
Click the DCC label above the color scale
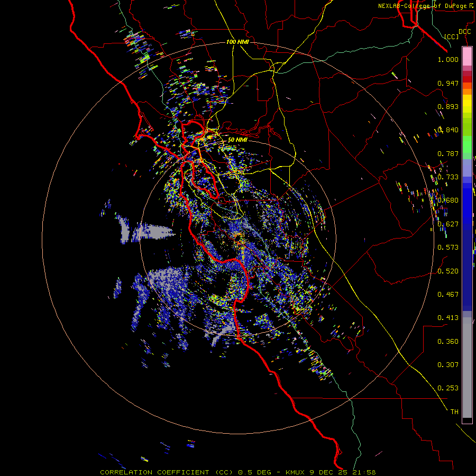[464, 31]
